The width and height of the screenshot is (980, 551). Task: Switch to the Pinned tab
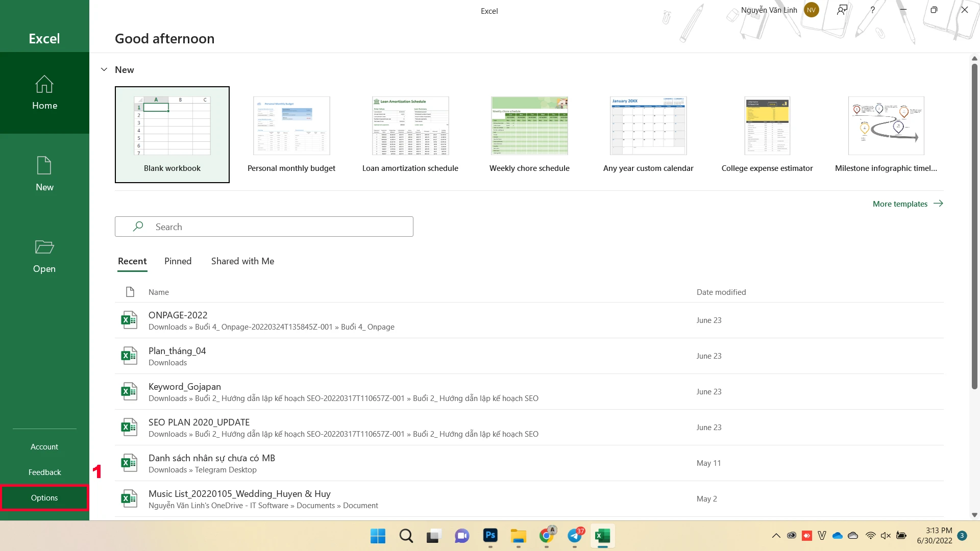coord(178,261)
